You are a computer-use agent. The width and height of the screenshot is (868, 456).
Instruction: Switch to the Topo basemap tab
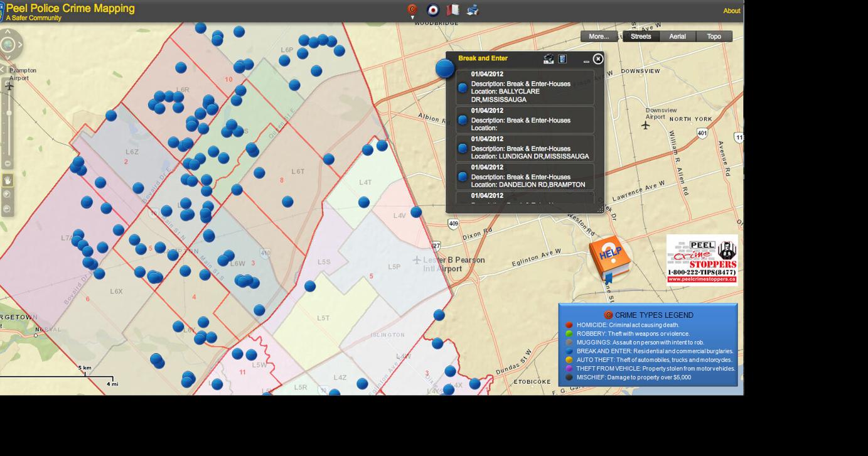(714, 36)
